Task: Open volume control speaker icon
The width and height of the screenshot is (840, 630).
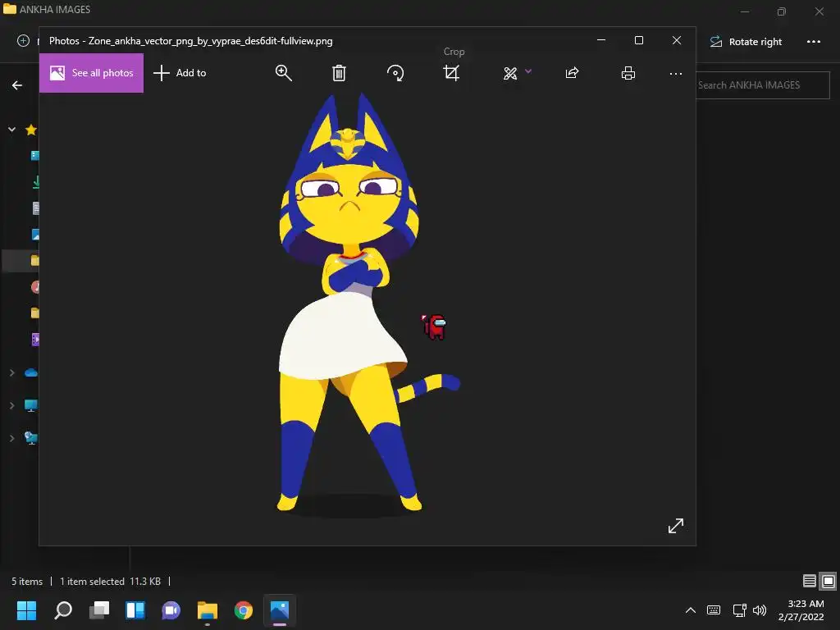Action: 760,610
